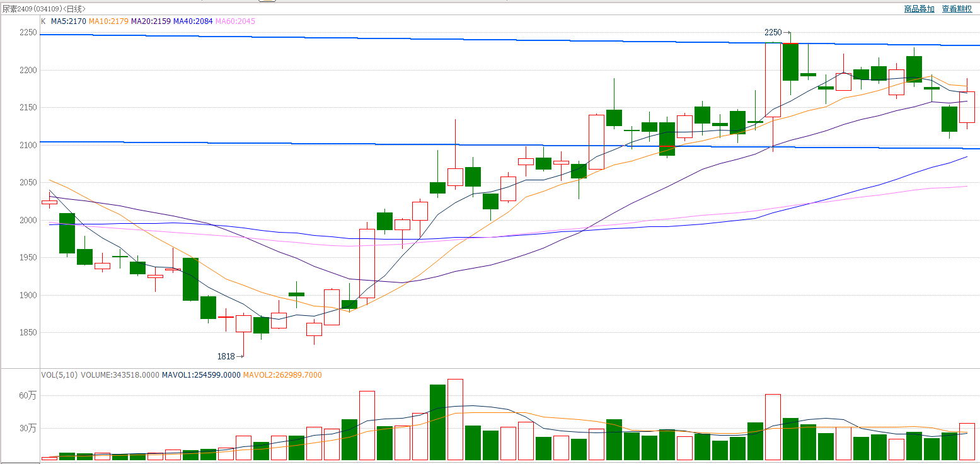Select the 2100 price axis label
The height and width of the screenshot is (464, 980).
tap(28, 146)
